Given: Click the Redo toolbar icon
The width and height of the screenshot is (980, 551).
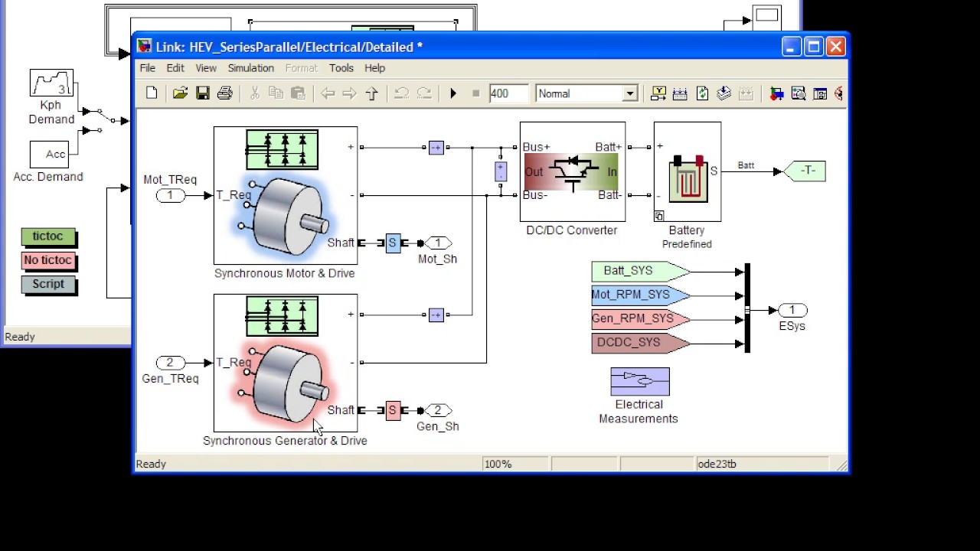Looking at the screenshot, I should click(x=423, y=93).
